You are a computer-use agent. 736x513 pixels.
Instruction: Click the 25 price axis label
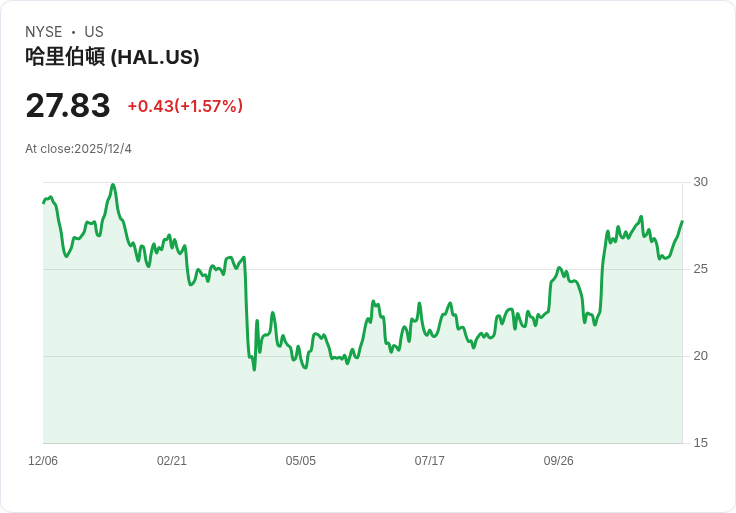(x=701, y=269)
